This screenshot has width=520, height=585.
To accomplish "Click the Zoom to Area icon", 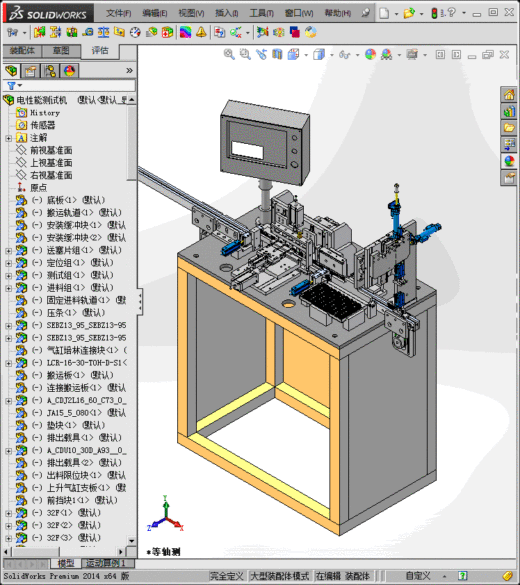I will [245, 54].
